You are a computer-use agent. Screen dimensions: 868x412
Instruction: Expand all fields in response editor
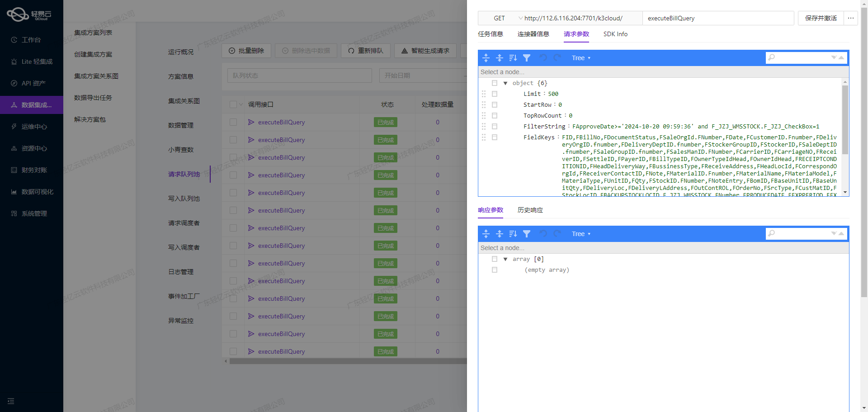point(486,234)
